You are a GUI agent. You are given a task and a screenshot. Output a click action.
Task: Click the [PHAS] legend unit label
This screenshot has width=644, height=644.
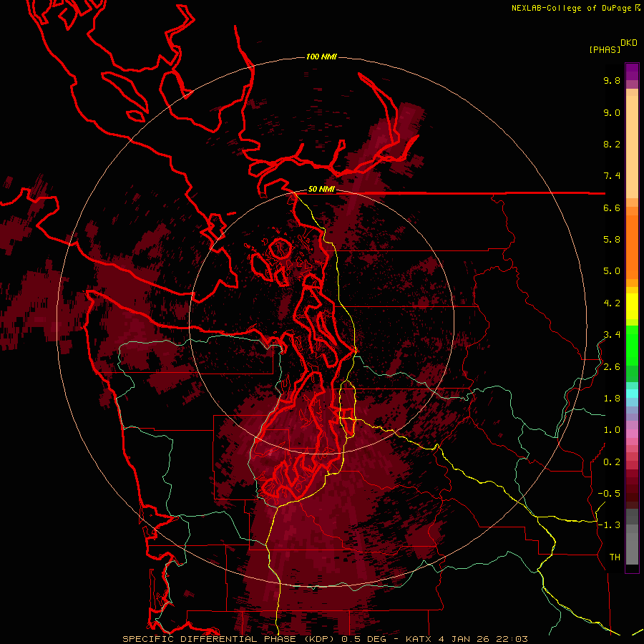click(605, 49)
